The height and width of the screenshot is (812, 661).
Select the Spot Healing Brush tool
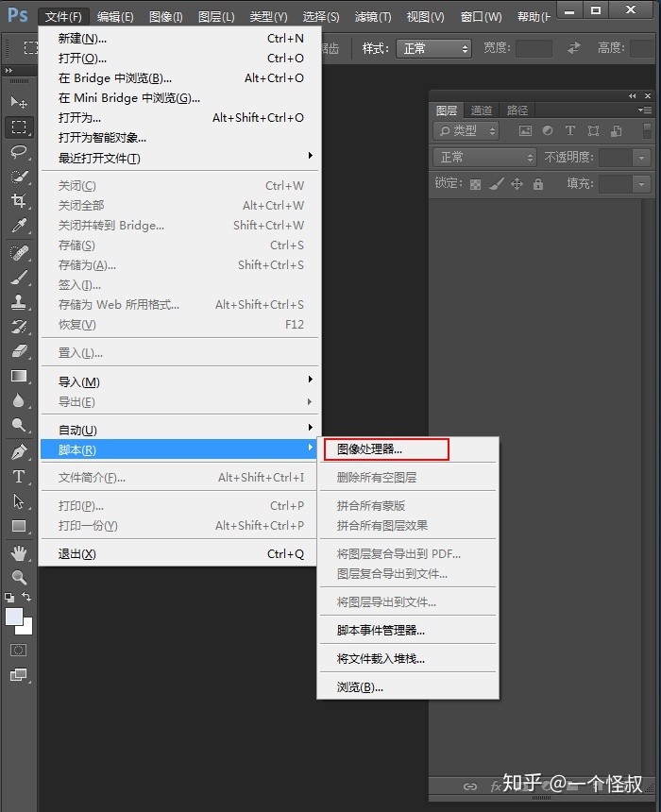point(19,253)
